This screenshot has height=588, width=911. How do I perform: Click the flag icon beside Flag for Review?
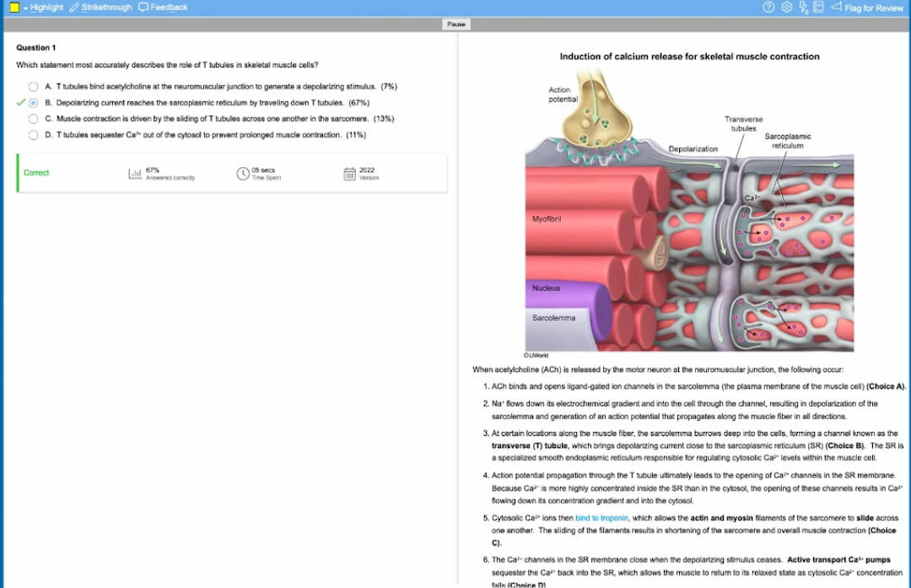click(x=836, y=7)
